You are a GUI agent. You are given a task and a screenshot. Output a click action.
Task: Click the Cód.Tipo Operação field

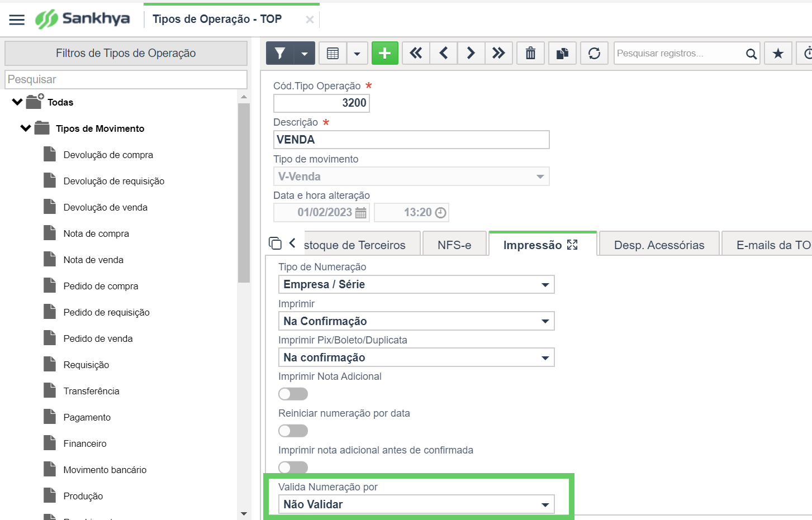point(321,103)
